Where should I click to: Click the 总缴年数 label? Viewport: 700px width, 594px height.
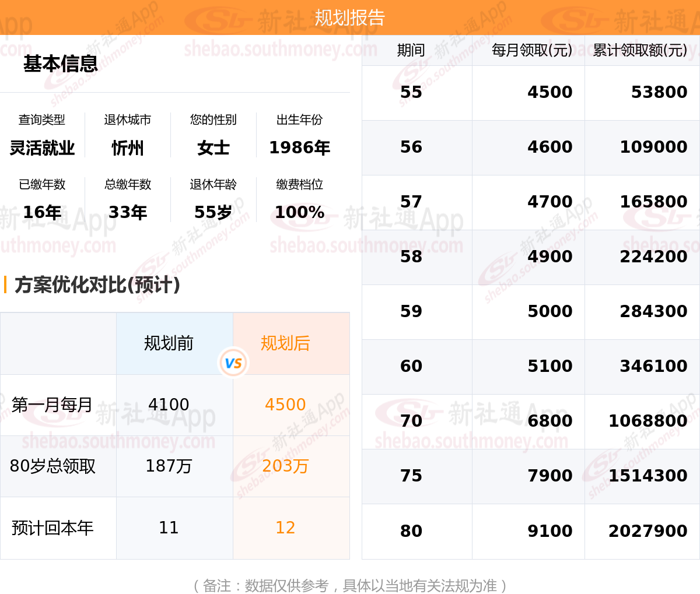point(128,184)
